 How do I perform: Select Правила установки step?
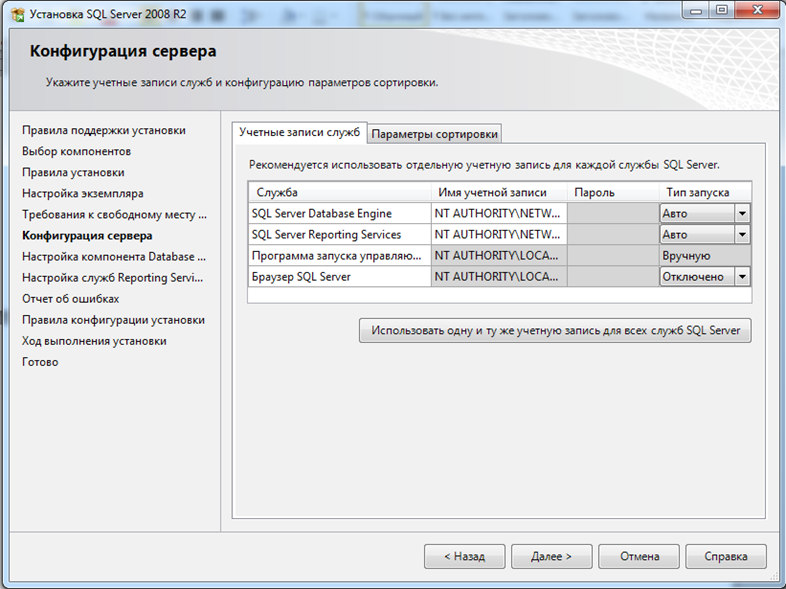73,172
